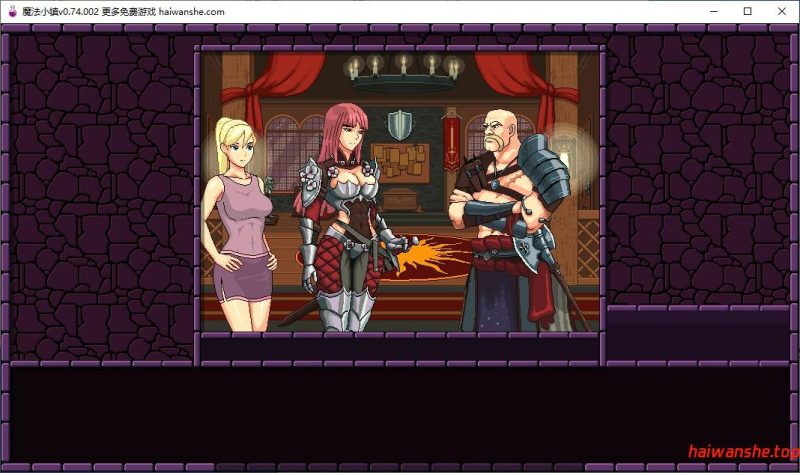Minimize the game window
Image resolution: width=800 pixels, height=473 pixels.
(x=714, y=11)
